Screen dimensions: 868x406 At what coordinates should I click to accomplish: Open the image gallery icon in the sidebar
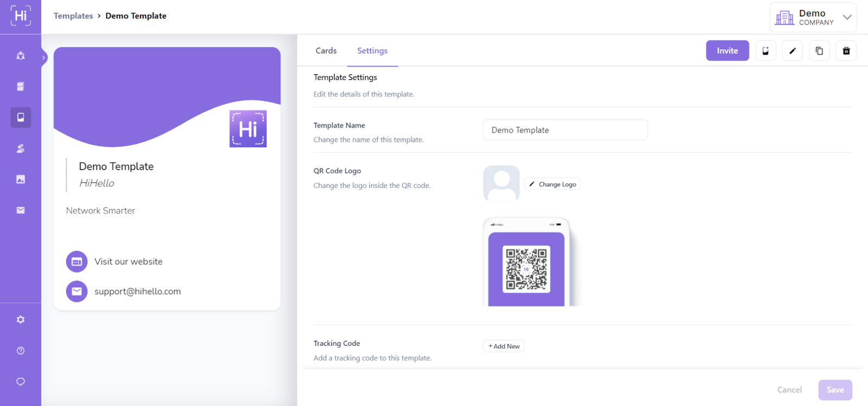point(21,179)
